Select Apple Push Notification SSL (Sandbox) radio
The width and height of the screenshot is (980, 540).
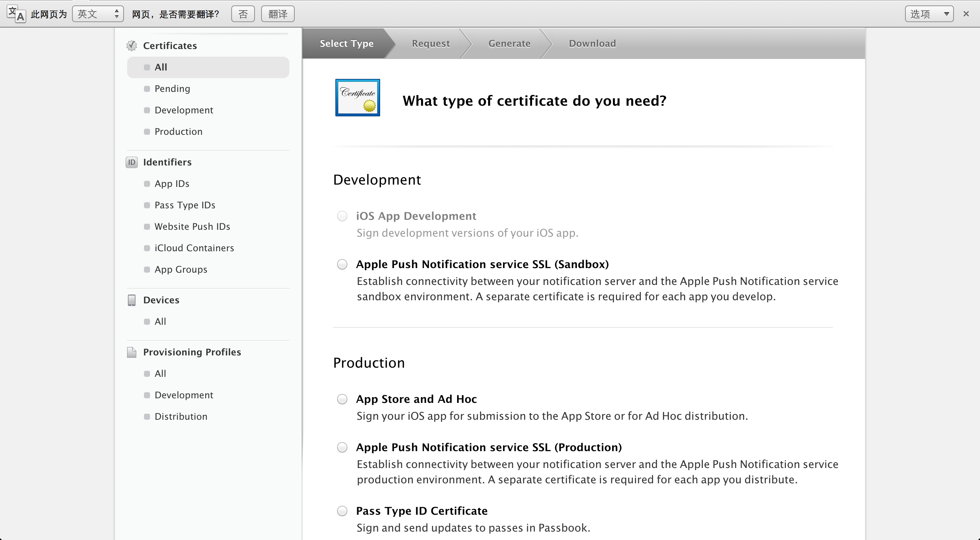342,264
